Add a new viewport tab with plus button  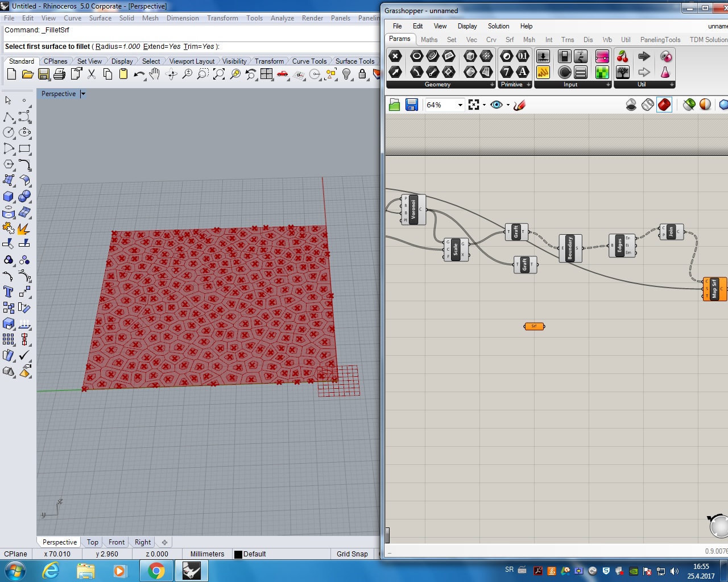point(164,542)
